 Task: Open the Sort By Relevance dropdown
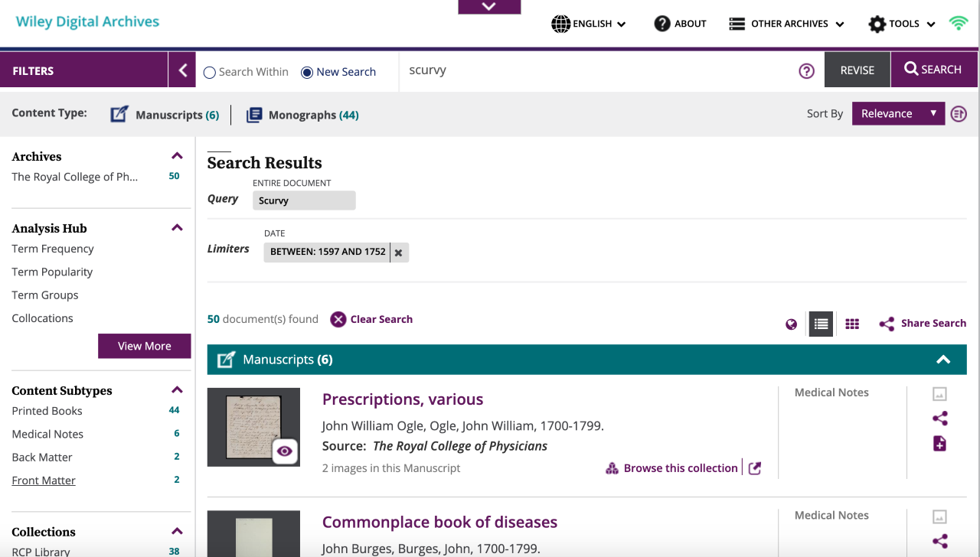coord(898,113)
